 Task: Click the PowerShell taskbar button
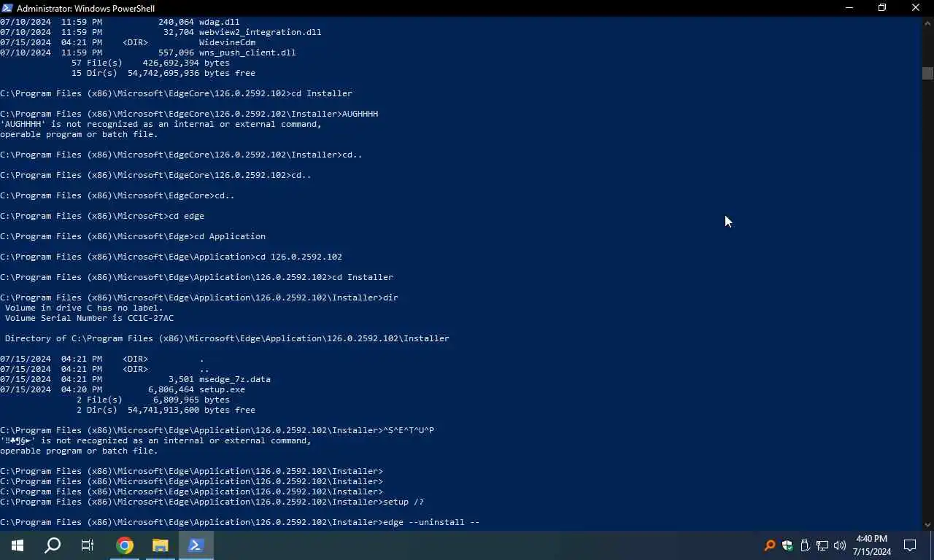click(x=196, y=545)
